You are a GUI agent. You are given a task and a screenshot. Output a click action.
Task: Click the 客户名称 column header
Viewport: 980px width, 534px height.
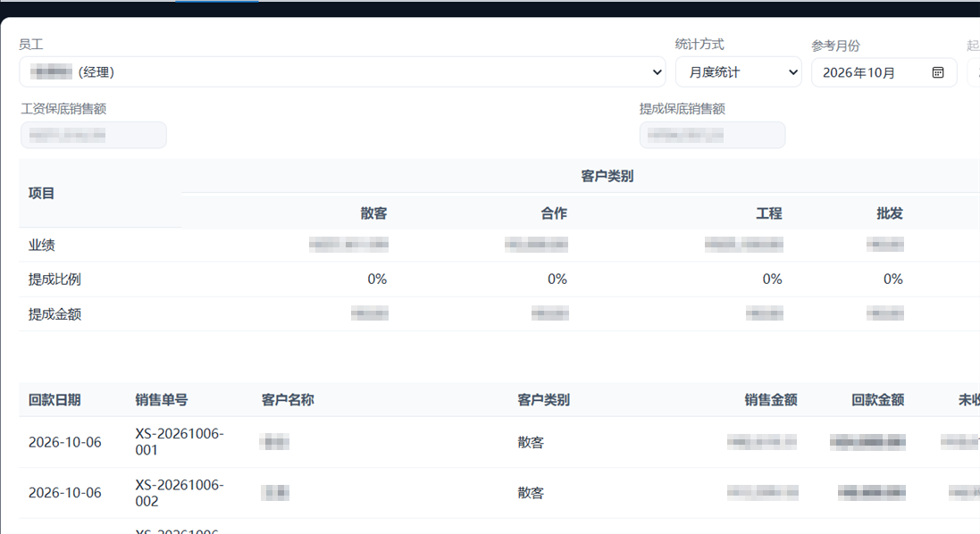coord(288,400)
